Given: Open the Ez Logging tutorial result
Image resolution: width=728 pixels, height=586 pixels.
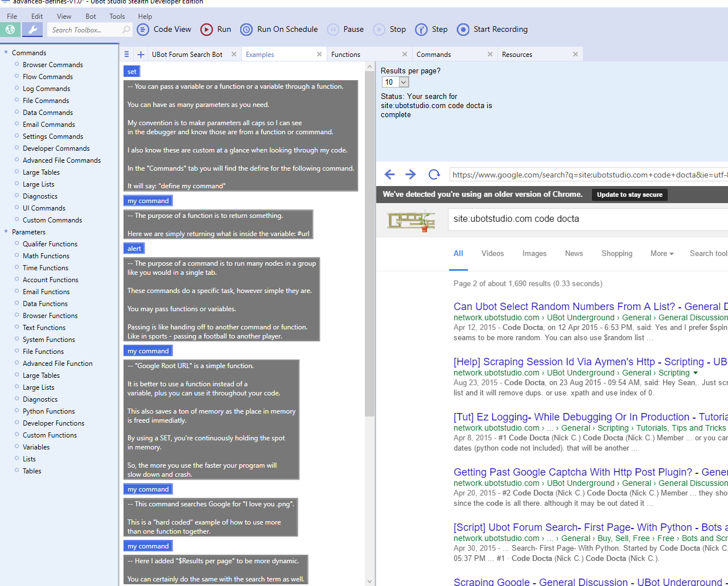Looking at the screenshot, I should point(591,417).
